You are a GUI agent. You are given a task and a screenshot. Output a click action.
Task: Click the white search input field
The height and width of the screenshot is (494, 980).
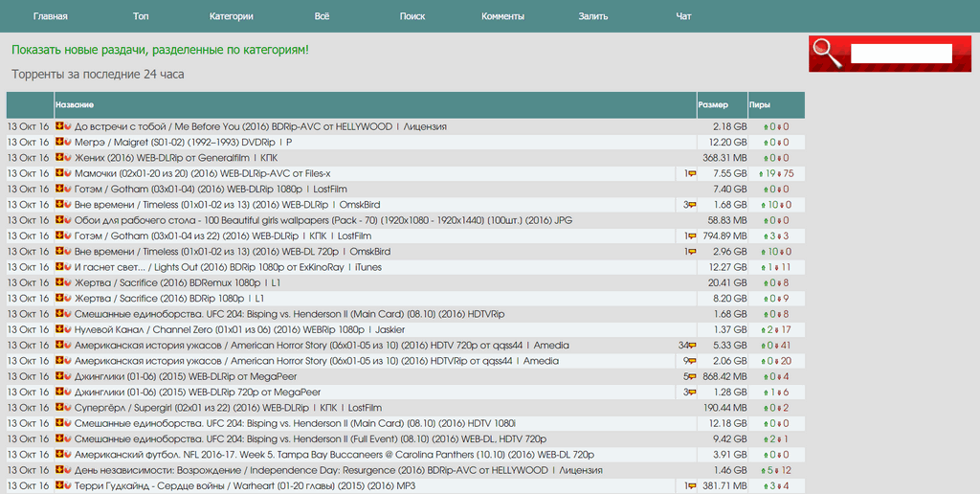pos(901,54)
